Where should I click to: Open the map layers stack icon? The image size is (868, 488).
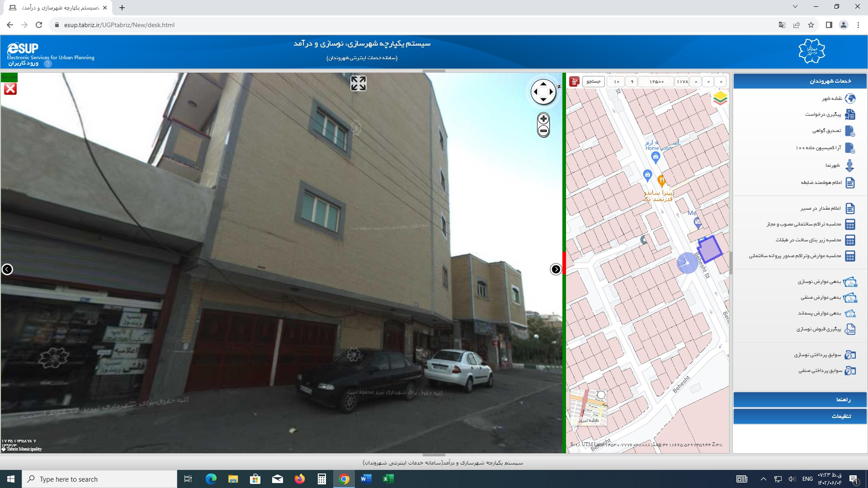click(x=720, y=98)
